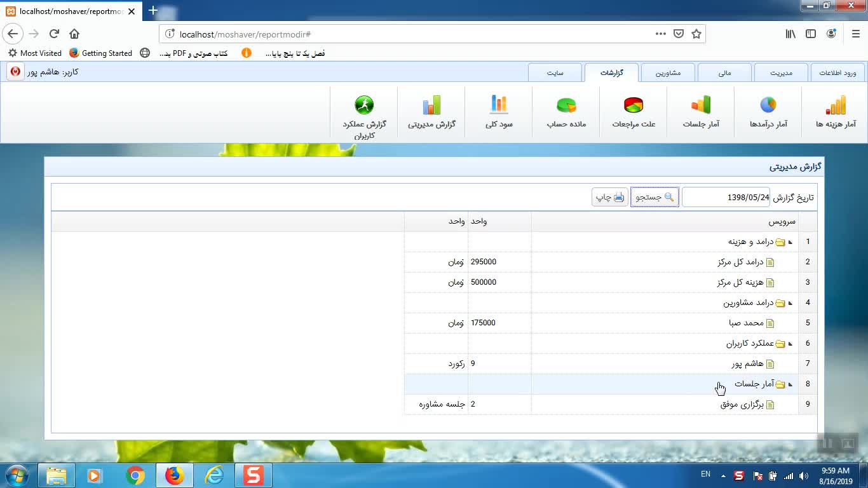
Task: Switch to the مشاورین tab
Action: click(x=668, y=73)
